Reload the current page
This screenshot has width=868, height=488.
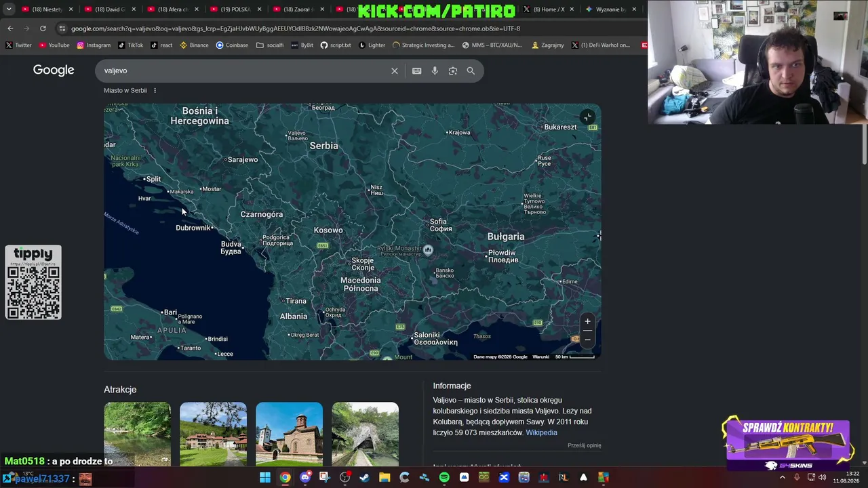coord(43,28)
